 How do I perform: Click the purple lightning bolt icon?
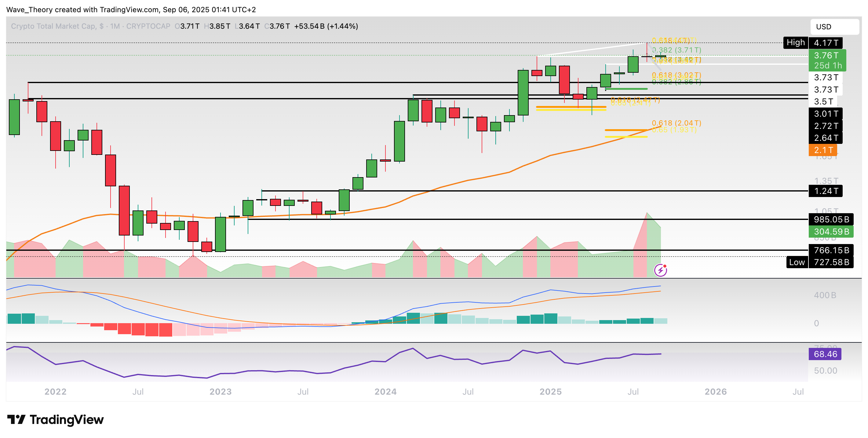pyautogui.click(x=660, y=270)
